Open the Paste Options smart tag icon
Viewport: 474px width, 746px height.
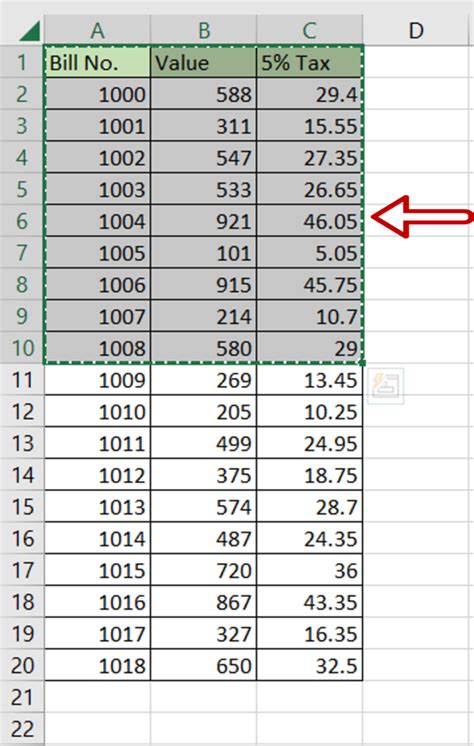tap(385, 386)
